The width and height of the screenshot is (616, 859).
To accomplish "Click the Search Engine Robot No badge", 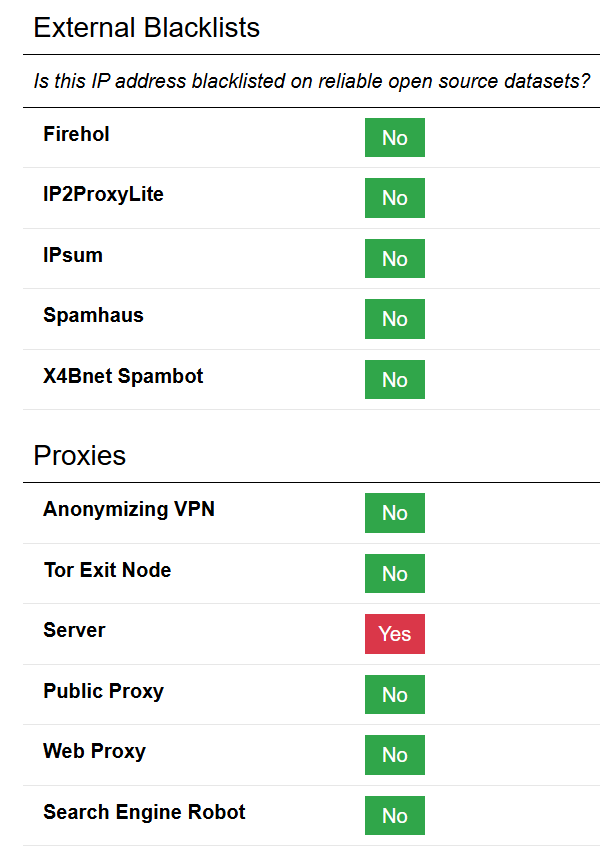I will coord(394,816).
